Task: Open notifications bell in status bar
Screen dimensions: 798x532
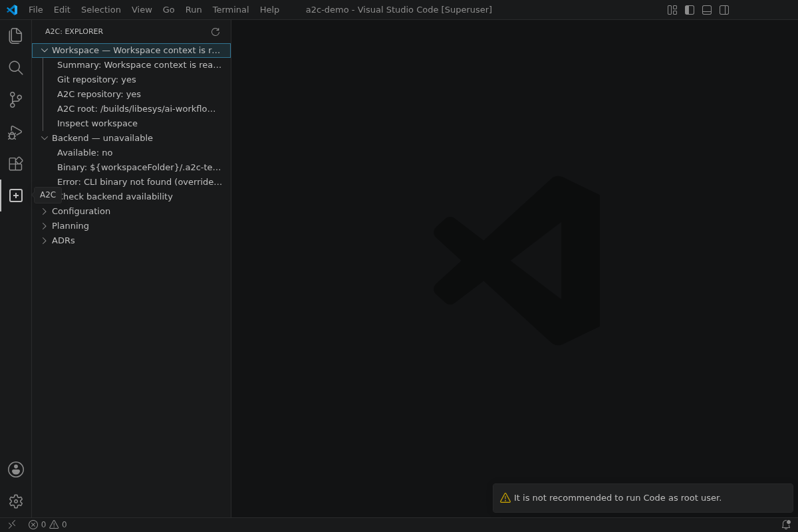Action: [x=786, y=525]
